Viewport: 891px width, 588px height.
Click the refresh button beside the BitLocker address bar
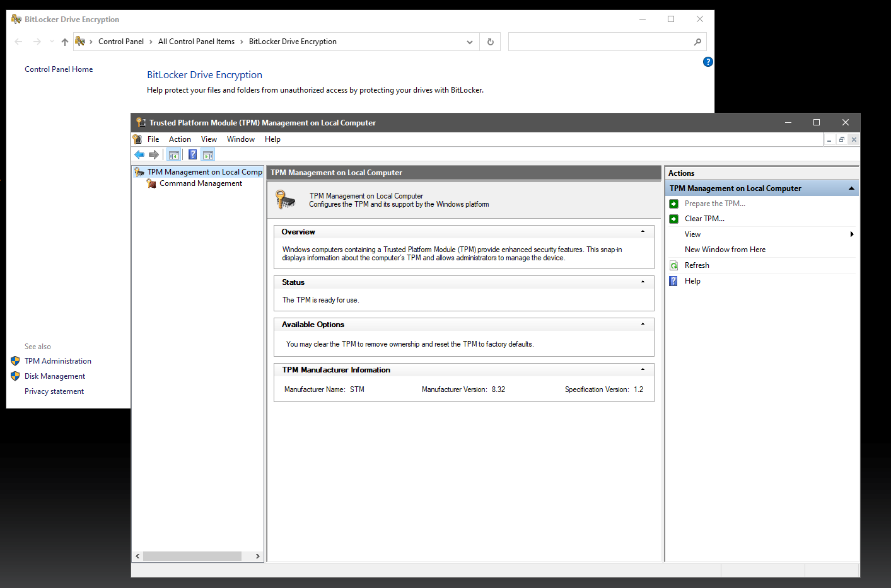click(491, 42)
